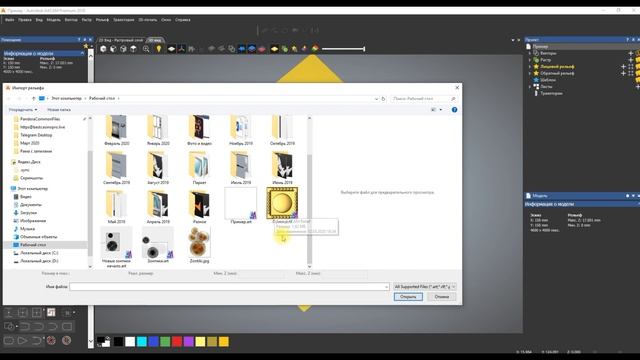Click the red relief layer icon in 3D toolbar
This screenshot has width=640, height=360.
click(262, 49)
